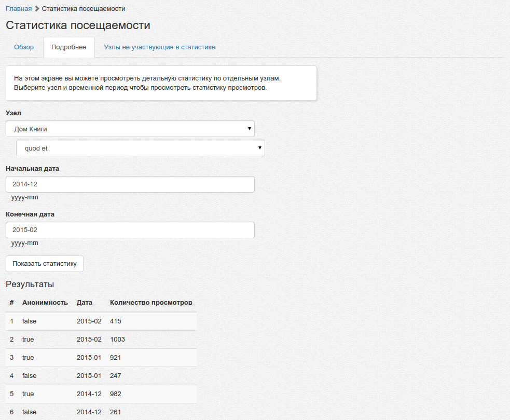This screenshot has width=510, height=420.
Task: Select the result row with 982 views
Action: (101, 394)
